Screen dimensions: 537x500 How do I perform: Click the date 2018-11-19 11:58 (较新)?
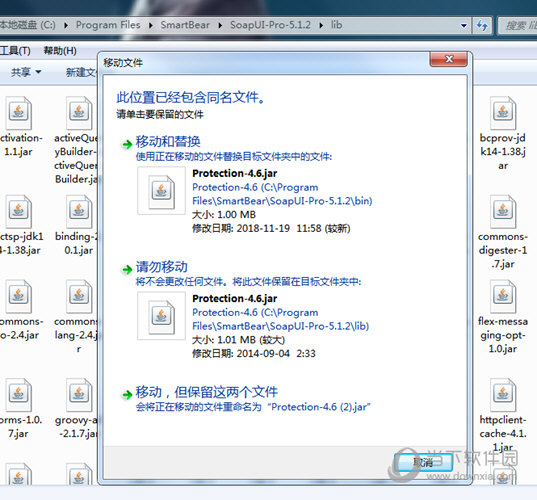tap(294, 228)
